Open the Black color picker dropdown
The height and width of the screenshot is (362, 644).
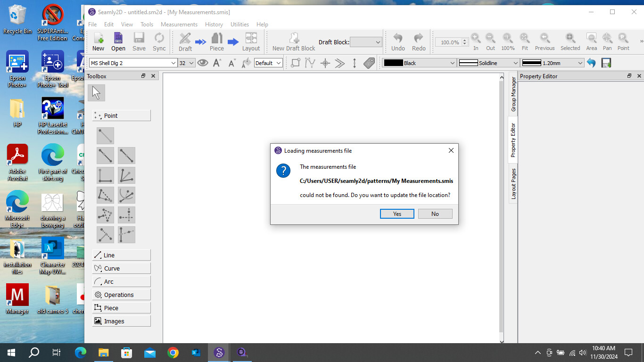pyautogui.click(x=419, y=63)
